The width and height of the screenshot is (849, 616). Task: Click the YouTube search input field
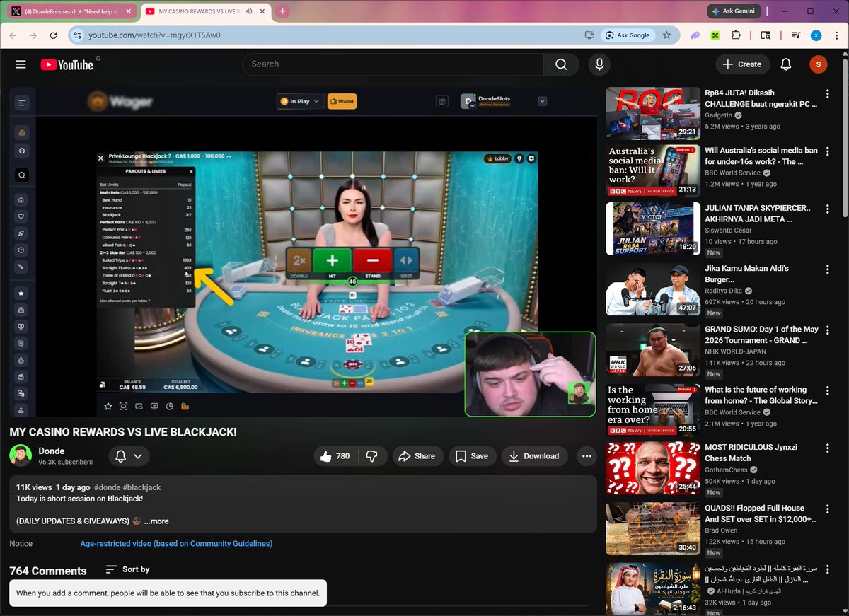pos(393,64)
